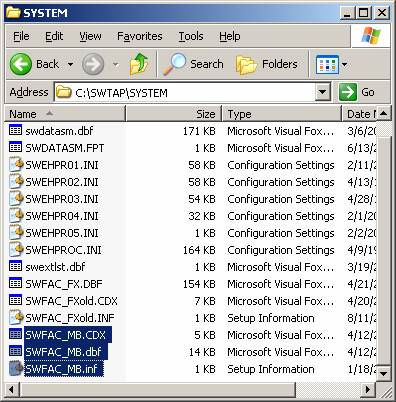The height and width of the screenshot is (402, 396).
Task: Click the Search label in toolbar
Action: pyautogui.click(x=207, y=64)
